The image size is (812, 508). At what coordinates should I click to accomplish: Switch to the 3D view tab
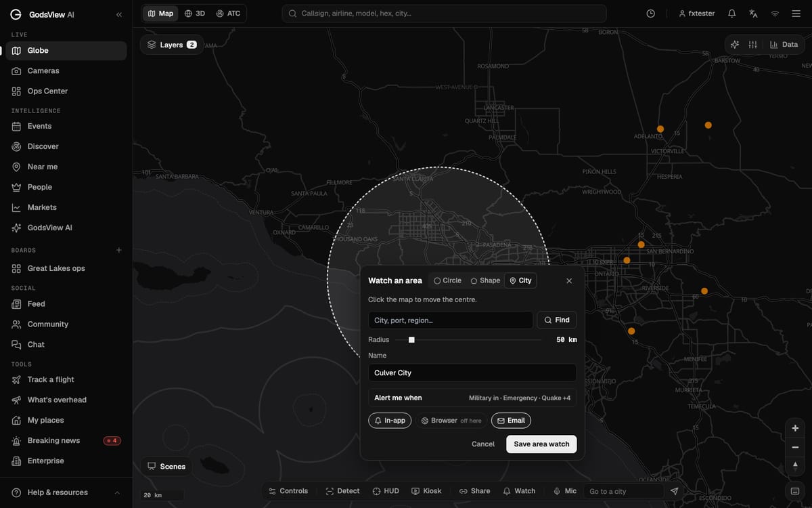click(x=195, y=14)
